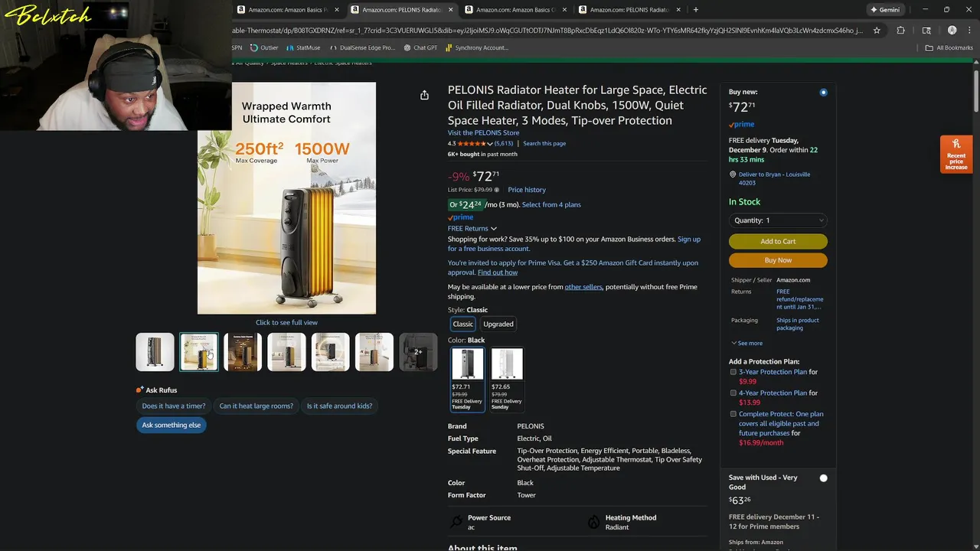
Task: Open the Outlier bookmark
Action: click(264, 47)
